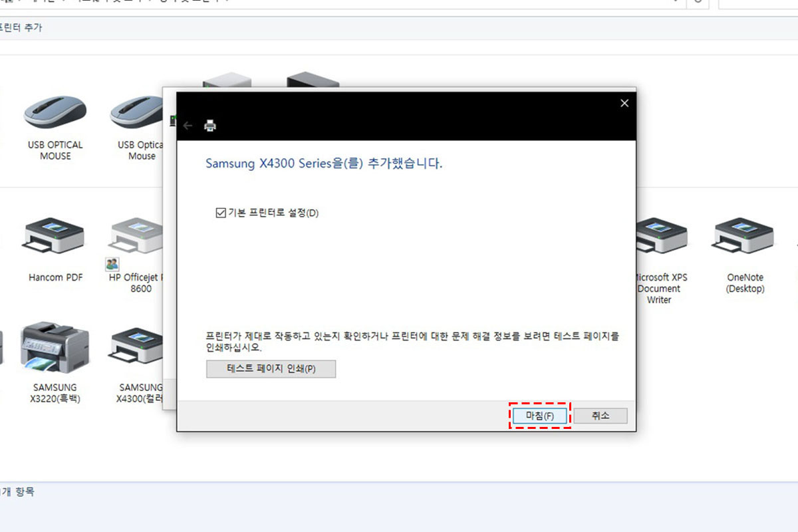Click the Hancom PDF label text

tap(56, 277)
